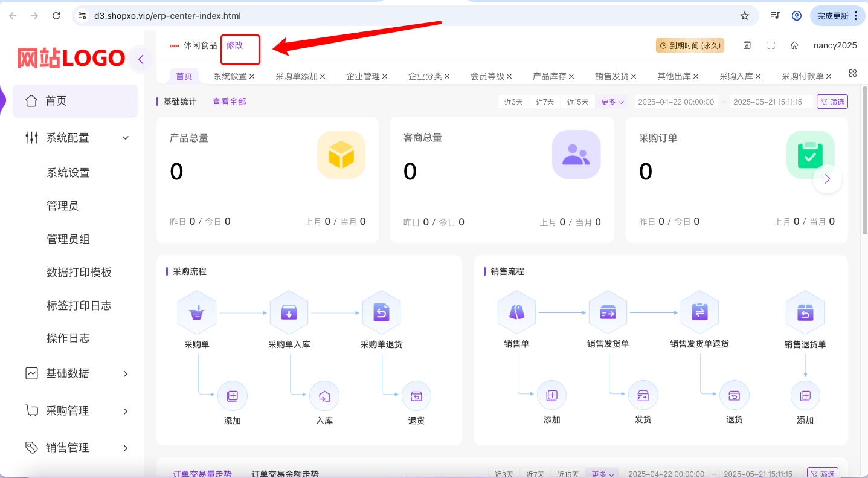The width and height of the screenshot is (868, 478).
Task: Open the tab grid menu icon
Action: (x=853, y=73)
